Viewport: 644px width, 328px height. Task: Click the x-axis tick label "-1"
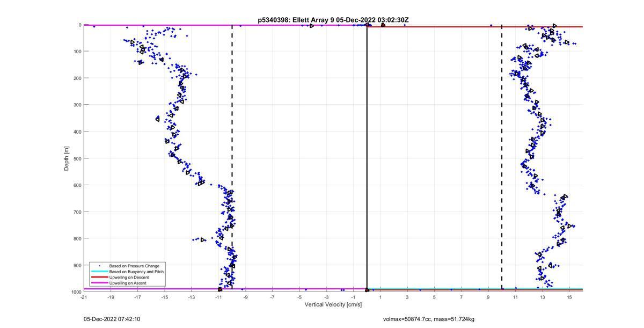353,297
